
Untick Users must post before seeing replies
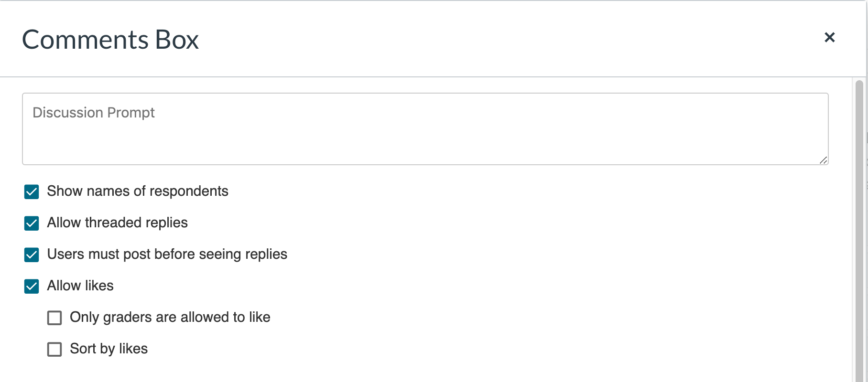(32, 255)
